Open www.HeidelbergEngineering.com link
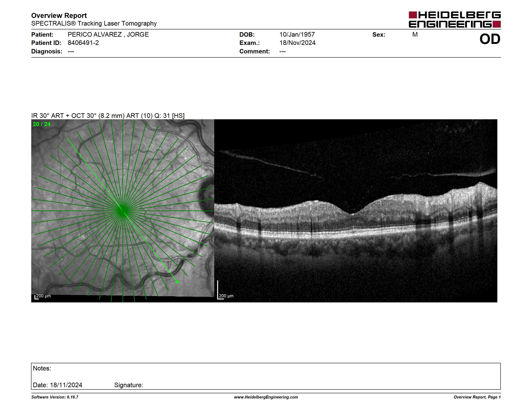 pos(266,397)
